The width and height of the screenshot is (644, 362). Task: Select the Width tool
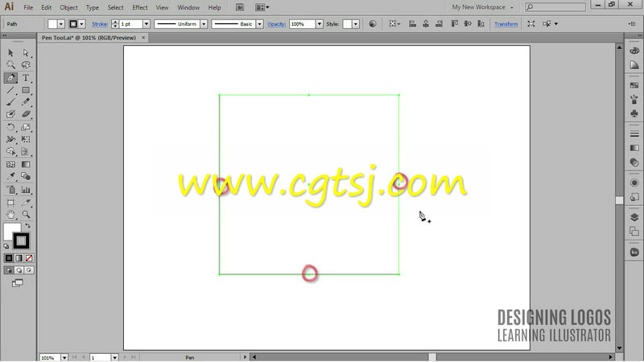(10, 139)
